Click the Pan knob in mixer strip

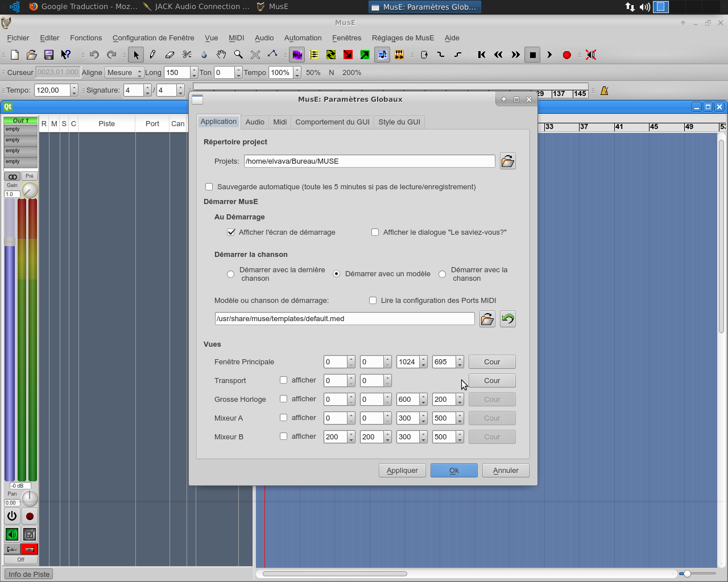30,498
